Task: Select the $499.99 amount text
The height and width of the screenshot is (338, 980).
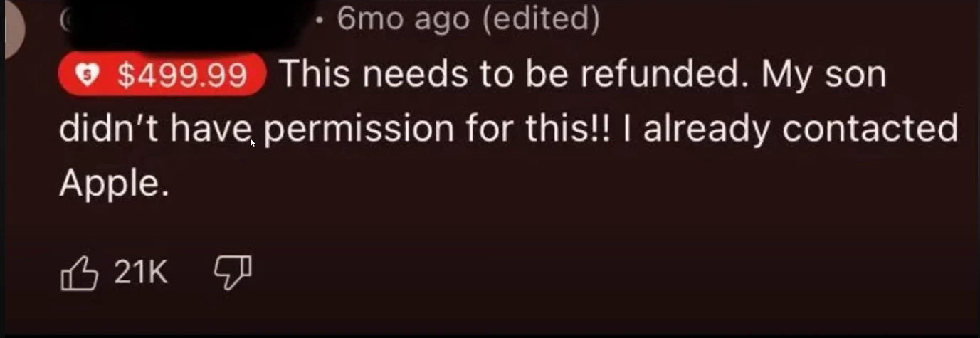Action: [182, 75]
